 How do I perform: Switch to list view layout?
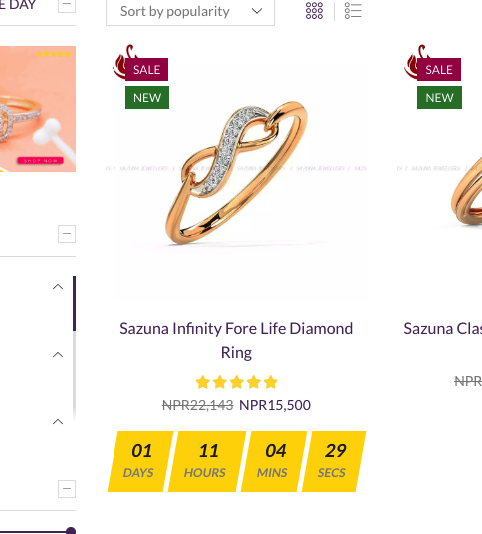353,11
